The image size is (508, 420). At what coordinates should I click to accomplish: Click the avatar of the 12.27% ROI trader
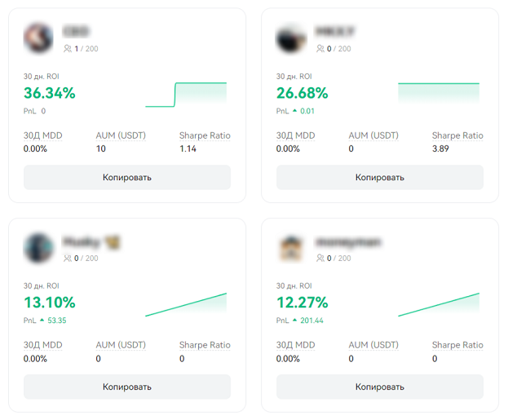(291, 248)
